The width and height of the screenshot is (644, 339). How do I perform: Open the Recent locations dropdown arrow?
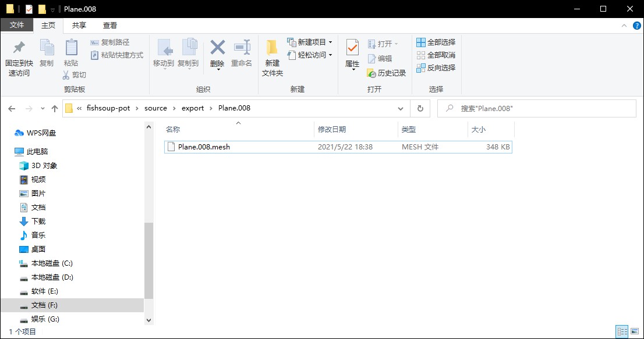point(43,109)
